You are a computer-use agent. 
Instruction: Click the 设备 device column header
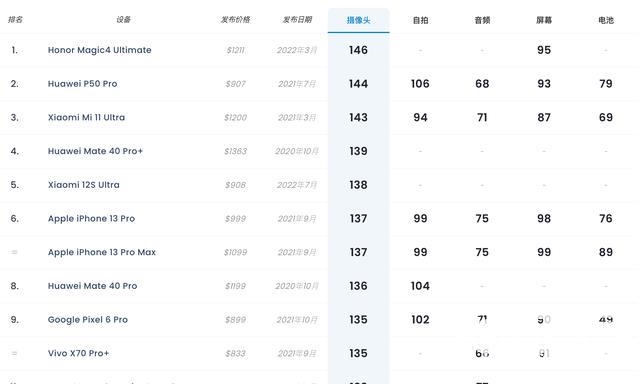click(x=123, y=20)
